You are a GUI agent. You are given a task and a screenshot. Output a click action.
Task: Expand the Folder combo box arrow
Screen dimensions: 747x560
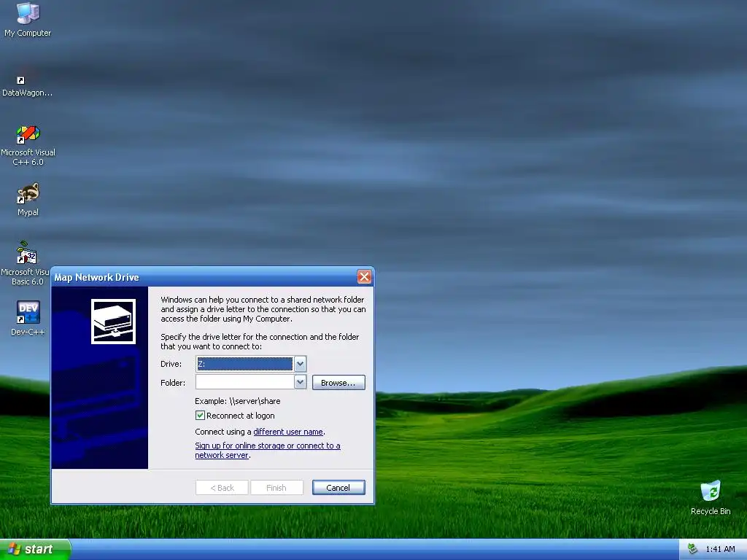[300, 382]
